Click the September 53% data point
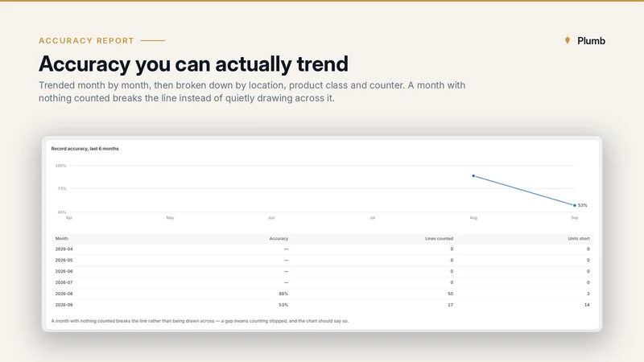Screen dimensions: 644x362 (574, 205)
